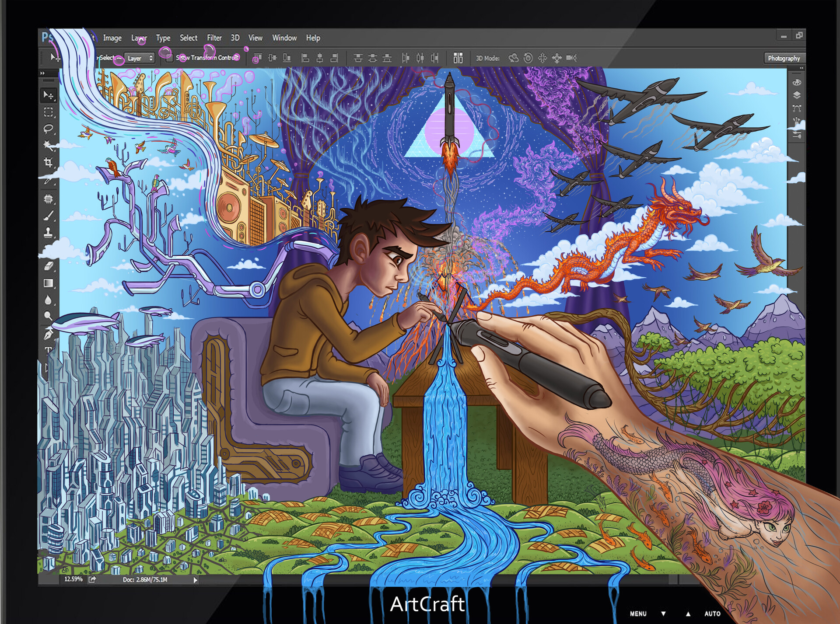This screenshot has width=840, height=624.
Task: Open the Color palette panel icon
Action: (x=797, y=82)
